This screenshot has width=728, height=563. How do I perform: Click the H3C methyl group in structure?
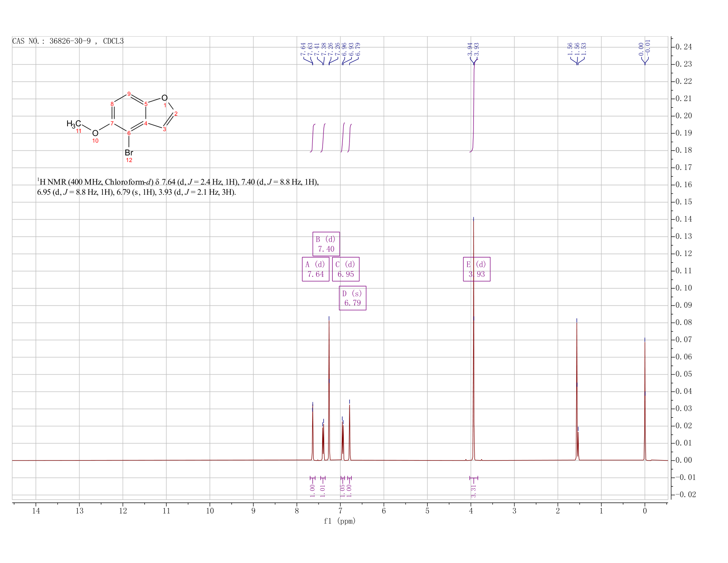pos(74,124)
